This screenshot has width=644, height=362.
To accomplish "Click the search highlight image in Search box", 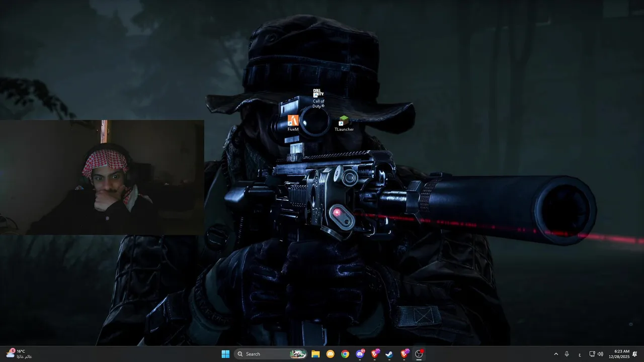I will (298, 354).
